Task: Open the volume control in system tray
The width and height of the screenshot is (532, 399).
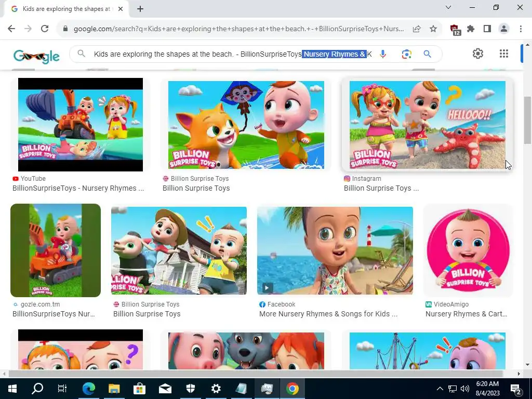Action: 465,389
